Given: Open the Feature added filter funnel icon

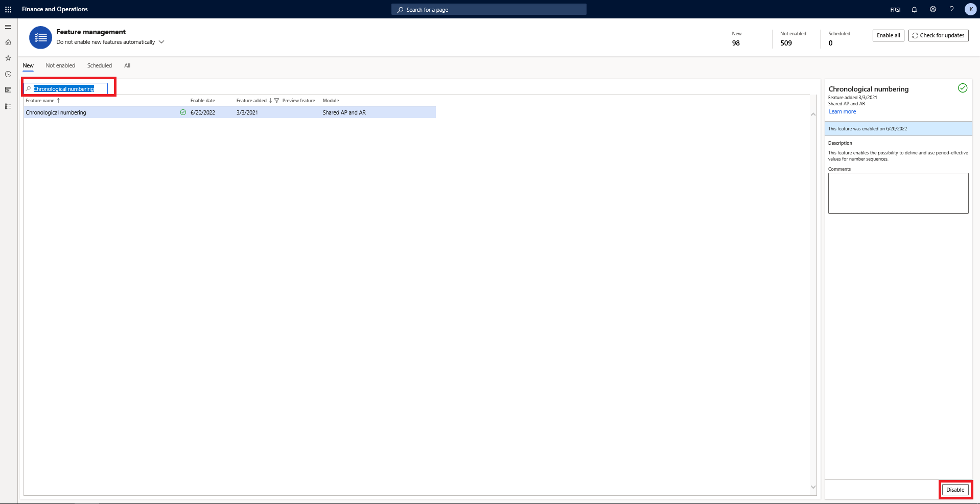Looking at the screenshot, I should click(276, 101).
